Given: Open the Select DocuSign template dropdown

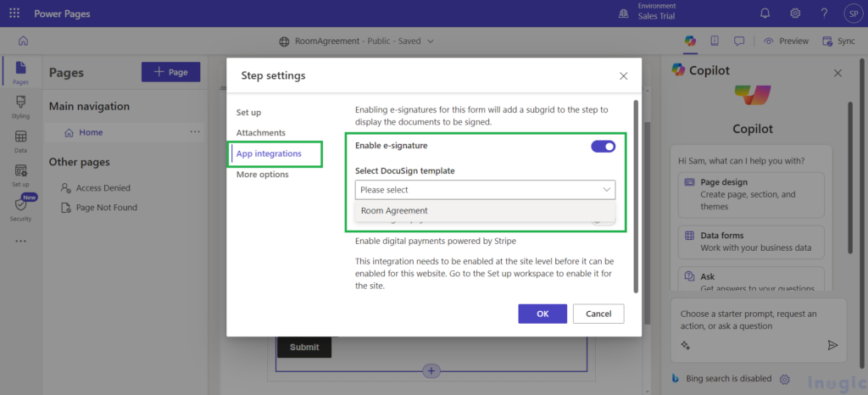Looking at the screenshot, I should coord(485,190).
